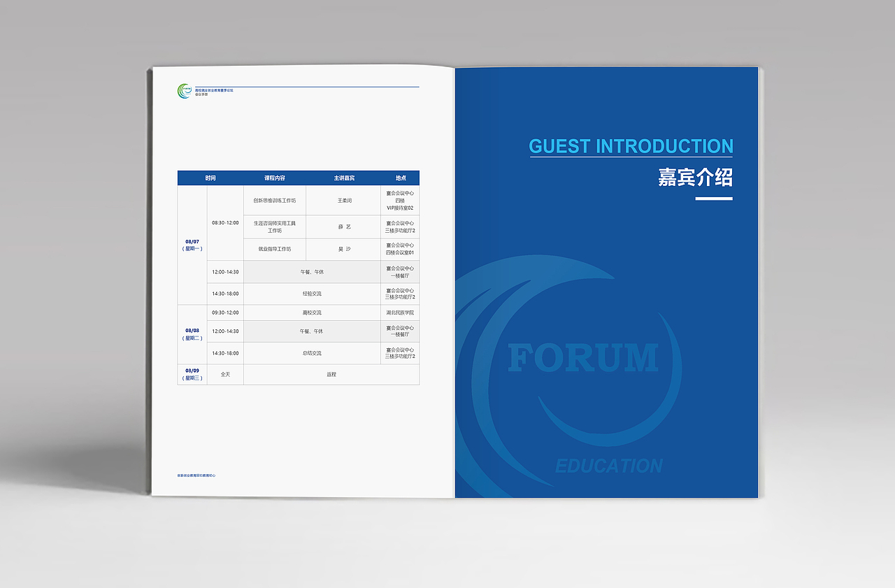This screenshot has height=588, width=895.
Task: Click the 返程 cell
Action: [331, 374]
